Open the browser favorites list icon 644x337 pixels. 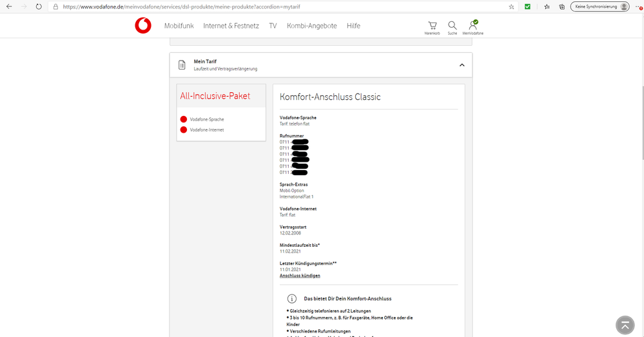tap(547, 6)
